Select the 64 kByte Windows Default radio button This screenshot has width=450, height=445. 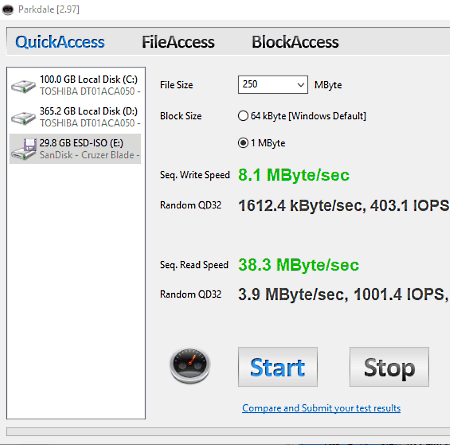pos(243,116)
